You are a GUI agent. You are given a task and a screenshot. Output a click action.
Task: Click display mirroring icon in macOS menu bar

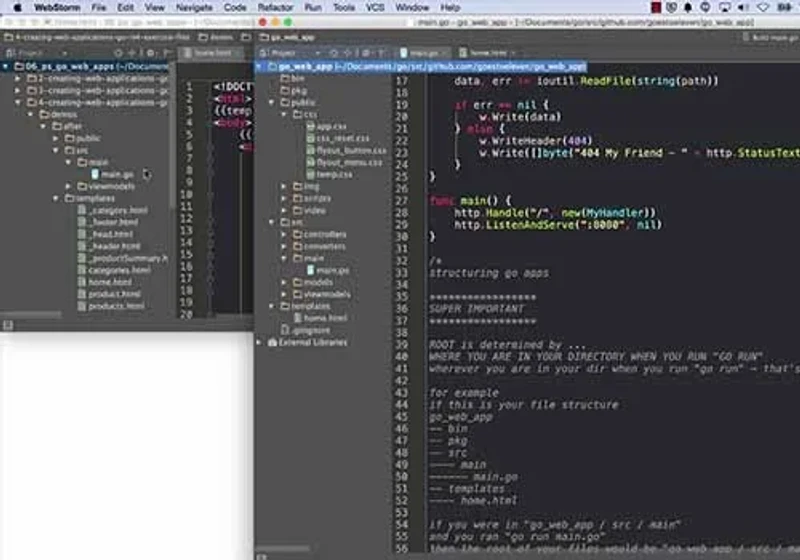[724, 7]
